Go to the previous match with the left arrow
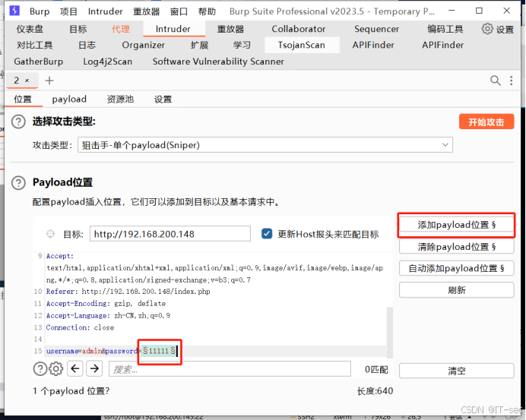Viewport: 526px width, 420px height. 74,368
